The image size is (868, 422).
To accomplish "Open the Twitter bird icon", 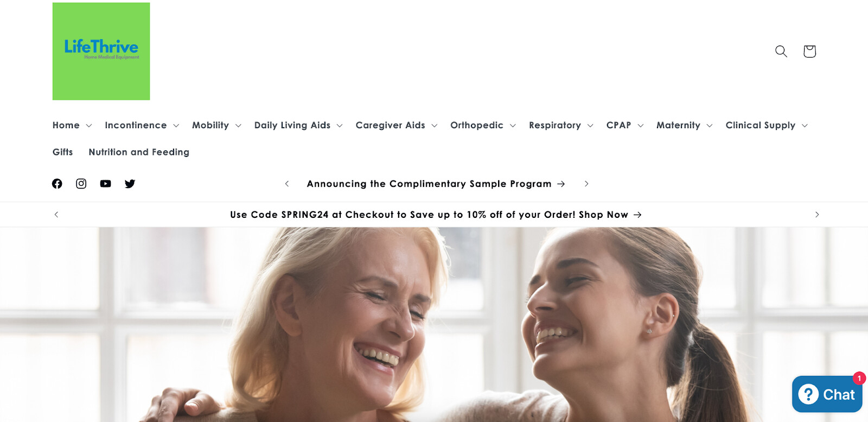I will tap(130, 184).
